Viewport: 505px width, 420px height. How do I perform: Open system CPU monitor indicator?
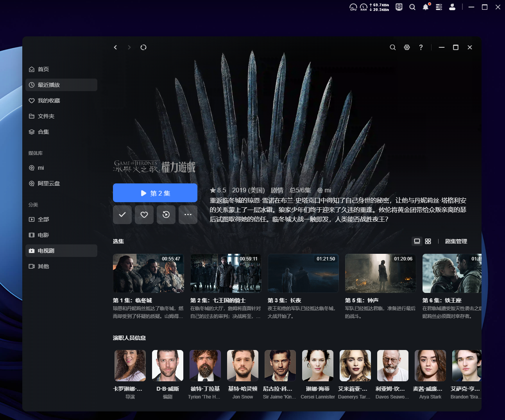tap(353, 7)
